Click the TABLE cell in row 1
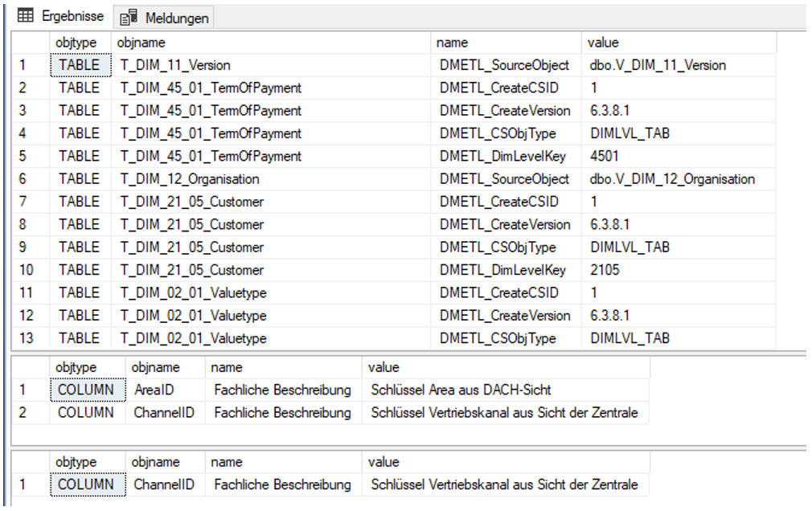 coord(80,65)
